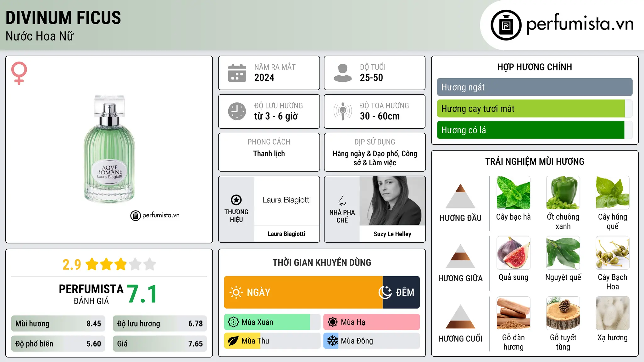Click the Xạ hương musk image
The height and width of the screenshot is (362, 644).
pyautogui.click(x=613, y=313)
